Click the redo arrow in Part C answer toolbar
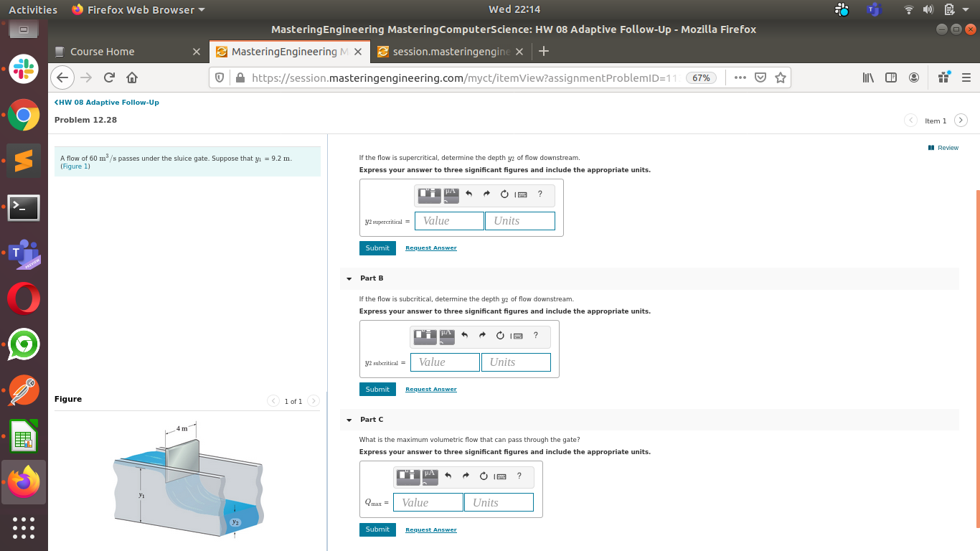The width and height of the screenshot is (980, 551). (464, 476)
